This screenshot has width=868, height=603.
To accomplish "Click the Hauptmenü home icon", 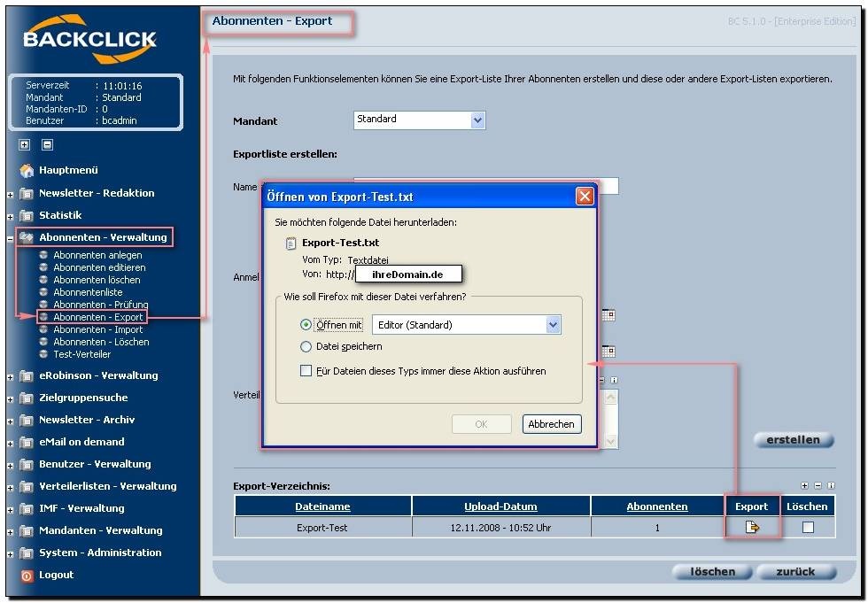I will tap(27, 171).
